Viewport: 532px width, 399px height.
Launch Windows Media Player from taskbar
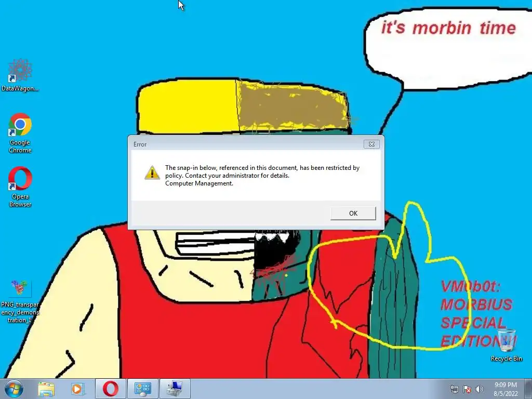click(77, 389)
